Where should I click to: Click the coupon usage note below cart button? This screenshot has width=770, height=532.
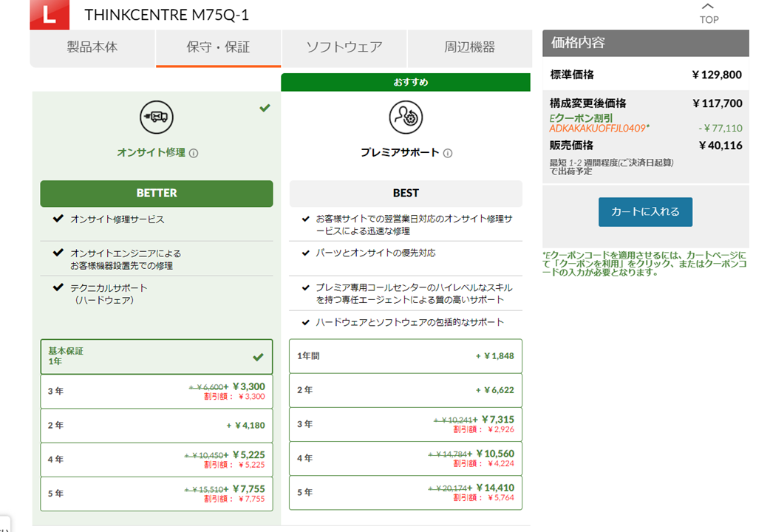point(645,264)
